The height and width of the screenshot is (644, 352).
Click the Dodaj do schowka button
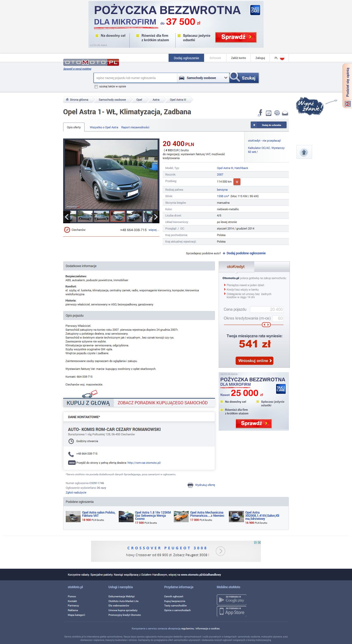tap(269, 125)
